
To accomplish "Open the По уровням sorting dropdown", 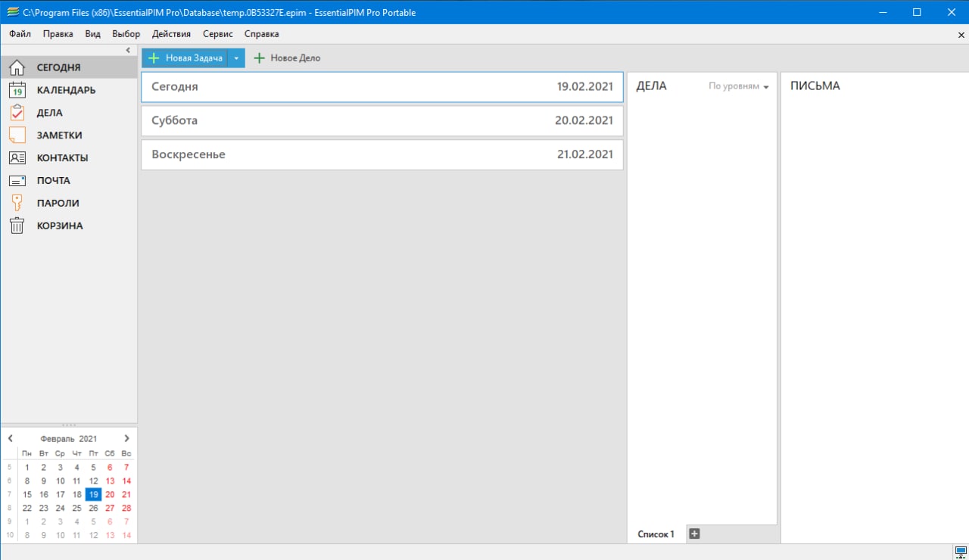I will point(738,86).
